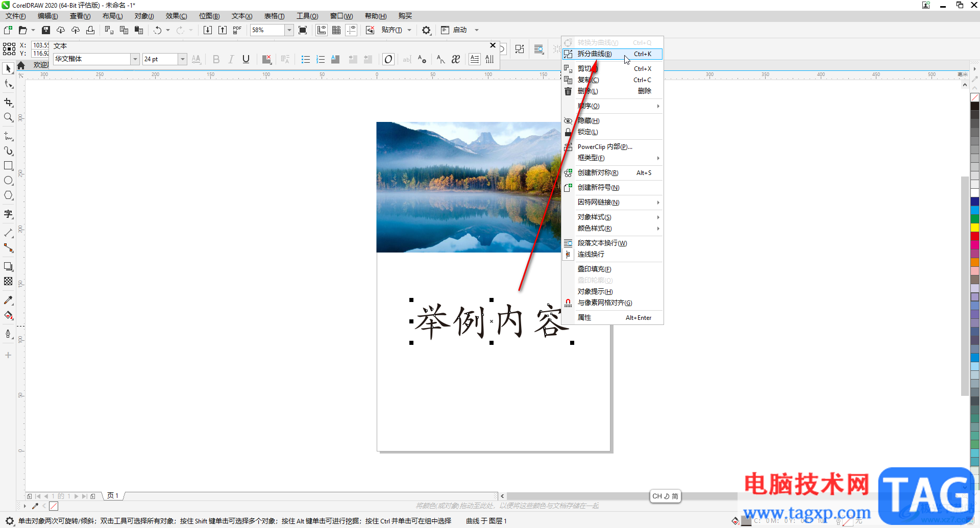Image resolution: width=980 pixels, height=528 pixels.
Task: Toggle numbered list formatting
Action: 321,59
